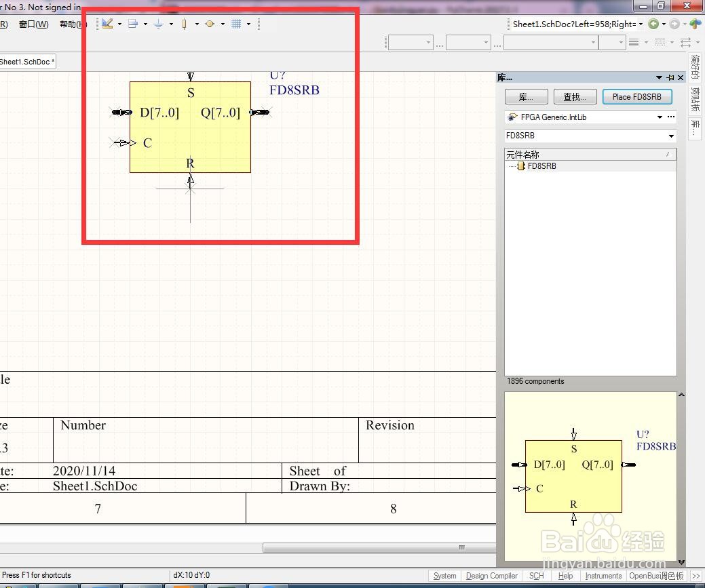705x588 pixels.
Task: Open the first empty formatting combo box
Action: [411, 42]
